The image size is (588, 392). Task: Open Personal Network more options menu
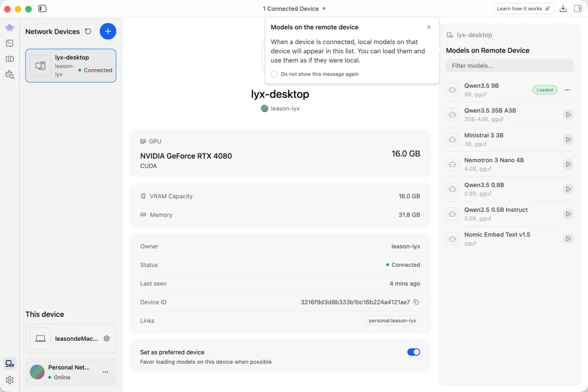105,372
